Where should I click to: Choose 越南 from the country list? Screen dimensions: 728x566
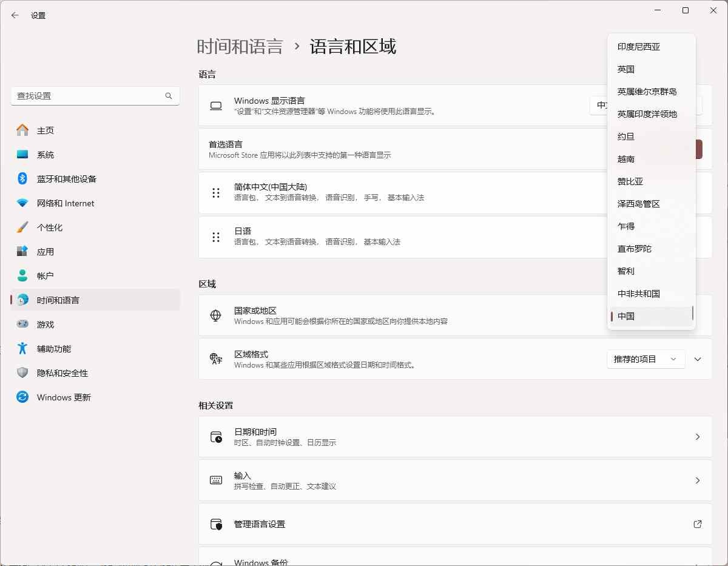[651, 159]
